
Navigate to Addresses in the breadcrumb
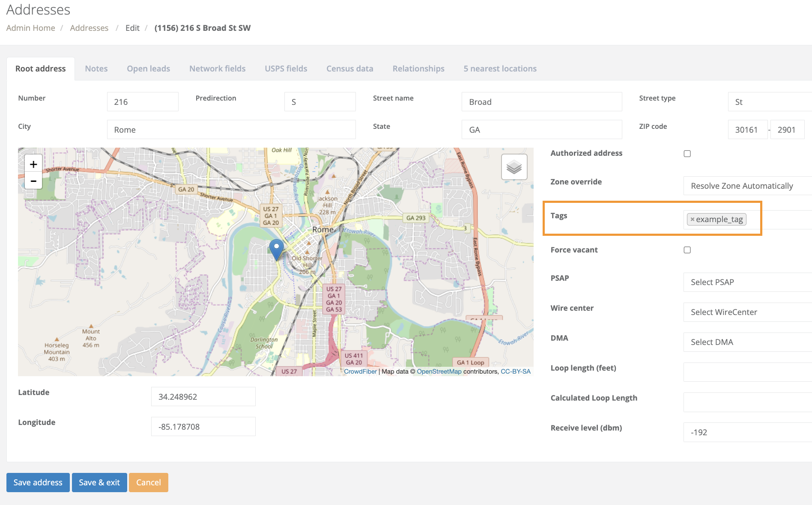89,28
